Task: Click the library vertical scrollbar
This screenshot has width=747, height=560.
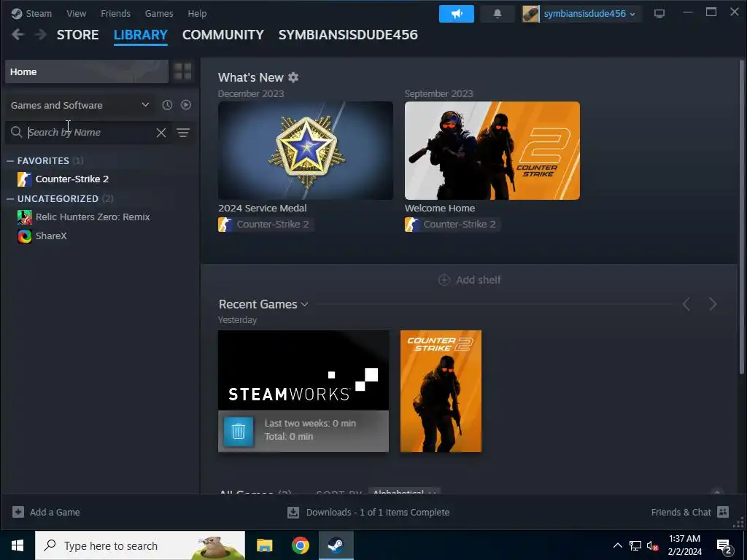Action: coord(741,217)
